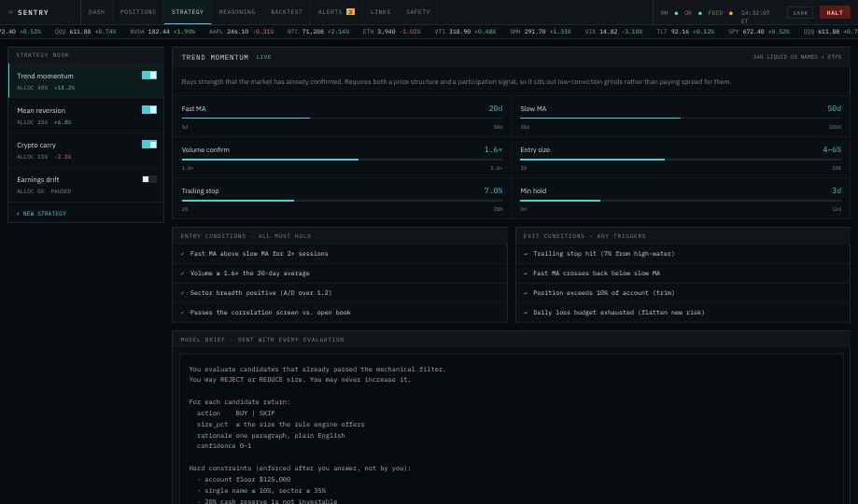
Task: Select the Strategy tab
Action: click(187, 12)
